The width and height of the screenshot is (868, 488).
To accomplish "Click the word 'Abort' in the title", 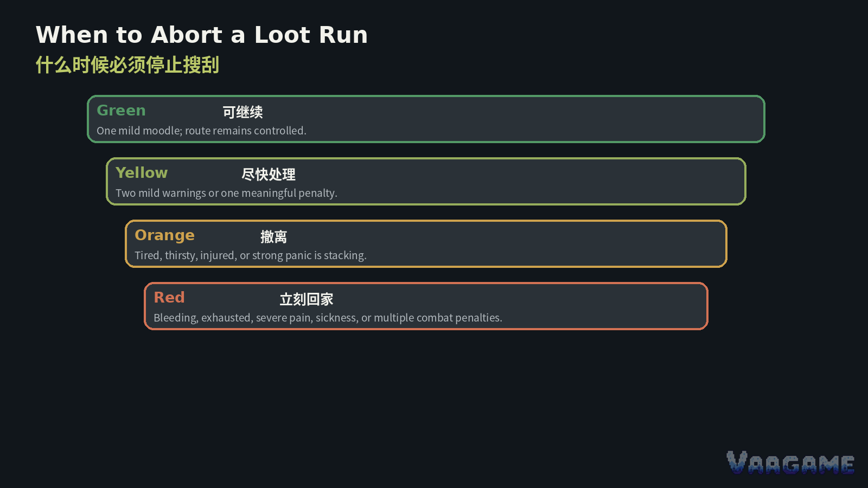I will pos(187,35).
